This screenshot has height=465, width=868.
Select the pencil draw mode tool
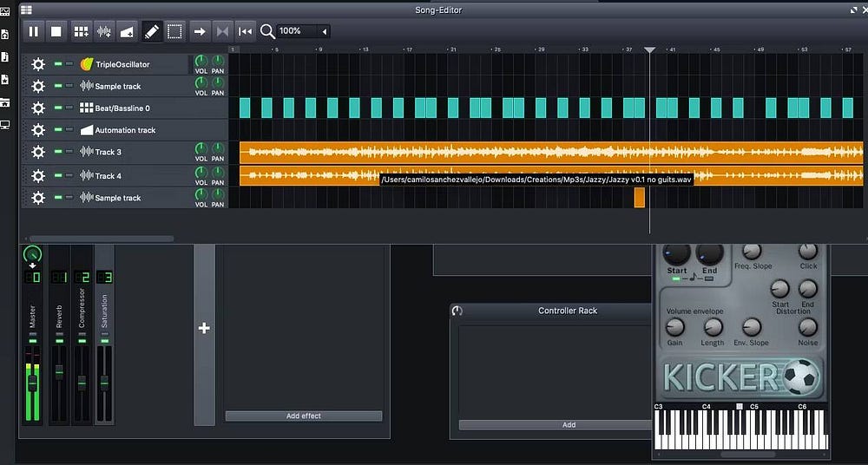(152, 31)
